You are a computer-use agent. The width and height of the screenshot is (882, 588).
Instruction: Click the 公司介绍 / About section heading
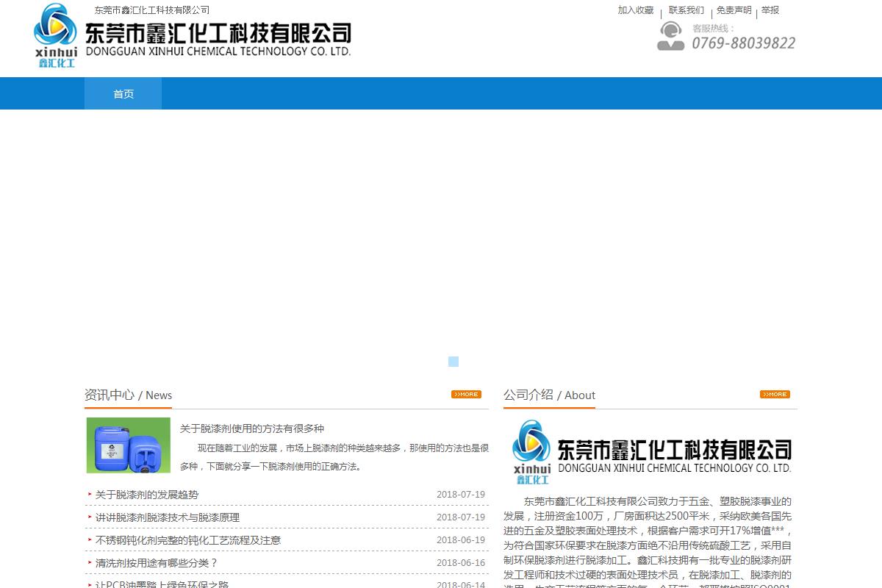(x=549, y=395)
